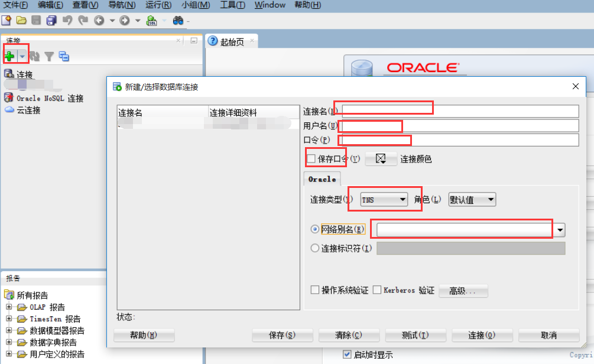
Task: Click the new file icon in toolbar
Action: 7,21
